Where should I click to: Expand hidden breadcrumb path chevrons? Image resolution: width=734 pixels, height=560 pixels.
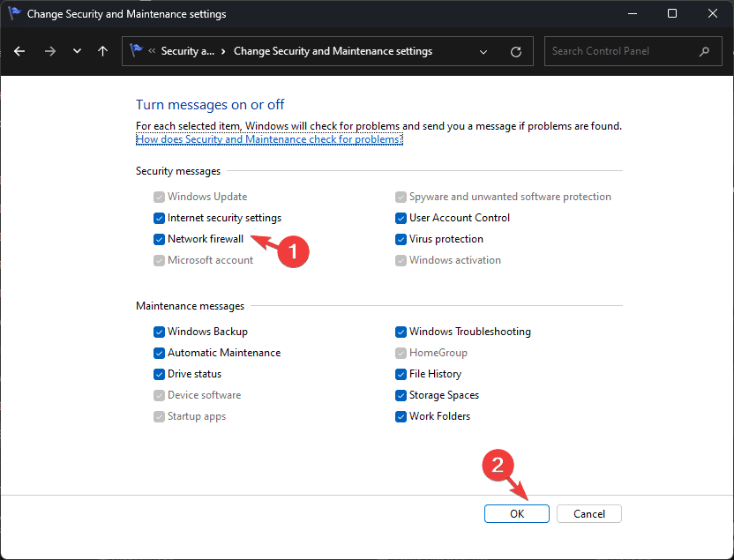click(x=152, y=51)
